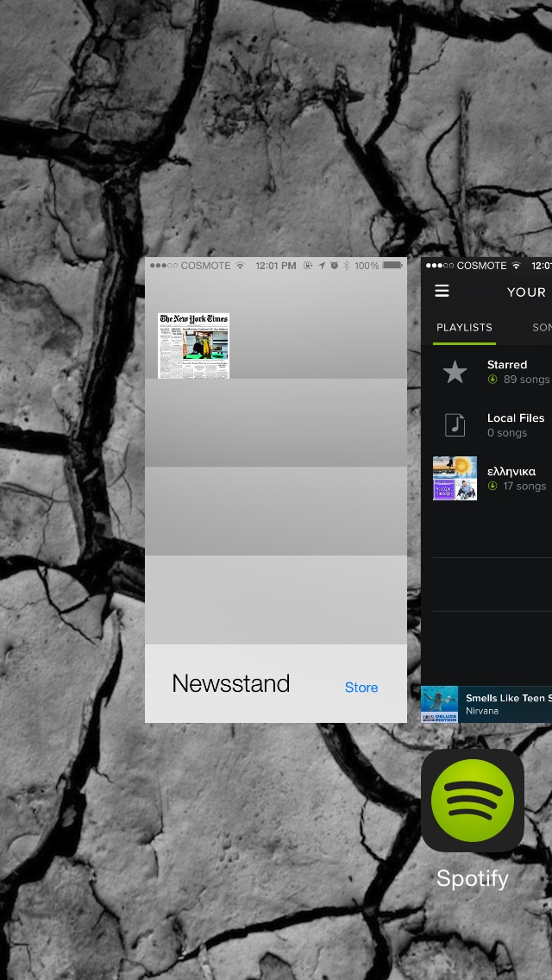Tap the download indicator beside 17 songs
Viewport: 552px width, 980px height.
(492, 486)
